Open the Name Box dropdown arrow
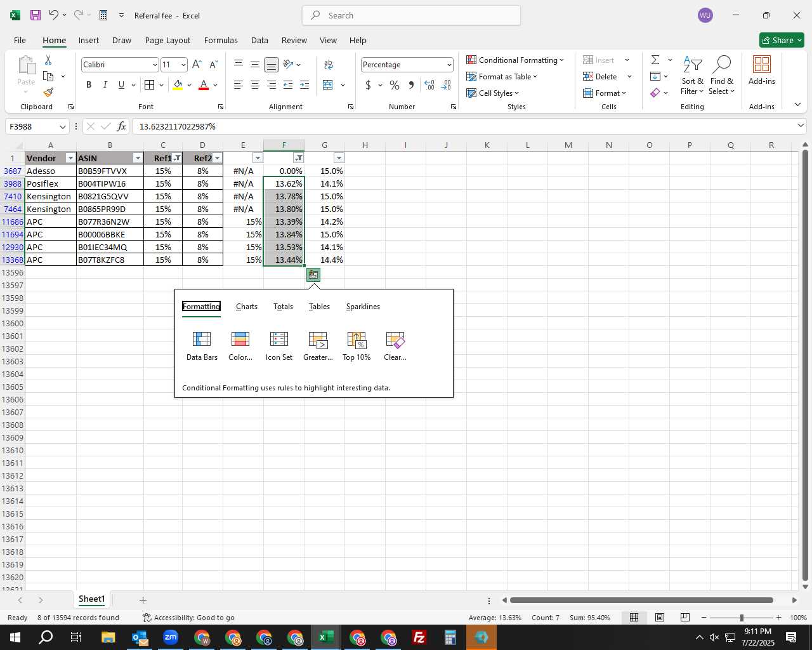The height and width of the screenshot is (650, 812). (62, 126)
